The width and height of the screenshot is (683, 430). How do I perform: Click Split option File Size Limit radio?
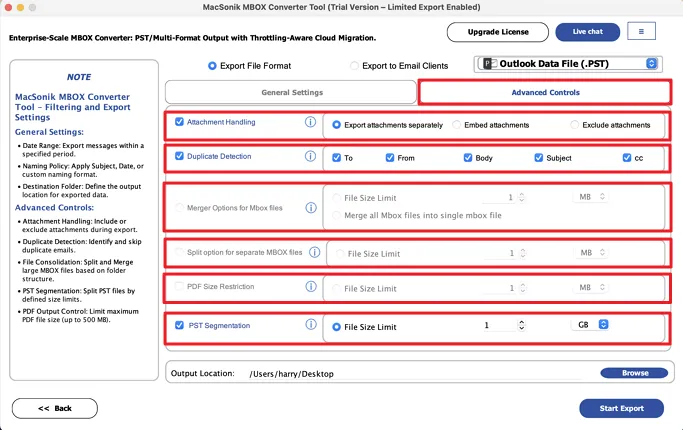(x=340, y=254)
